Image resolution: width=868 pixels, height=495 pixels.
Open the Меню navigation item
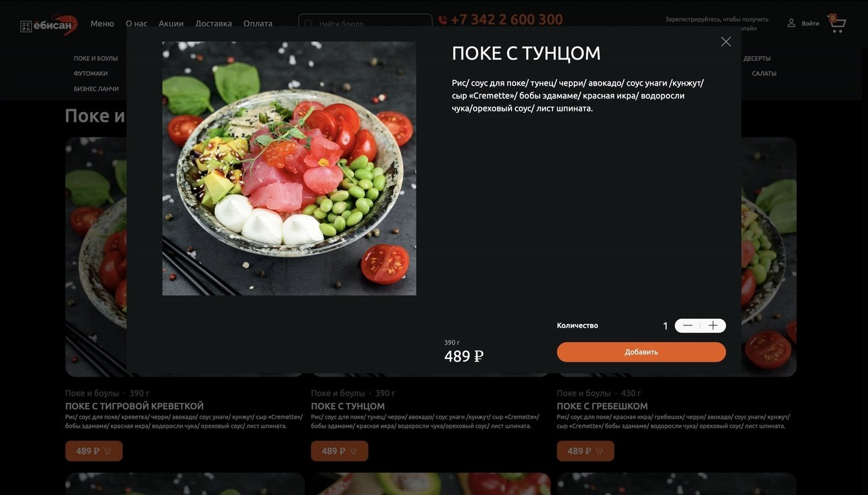(102, 23)
